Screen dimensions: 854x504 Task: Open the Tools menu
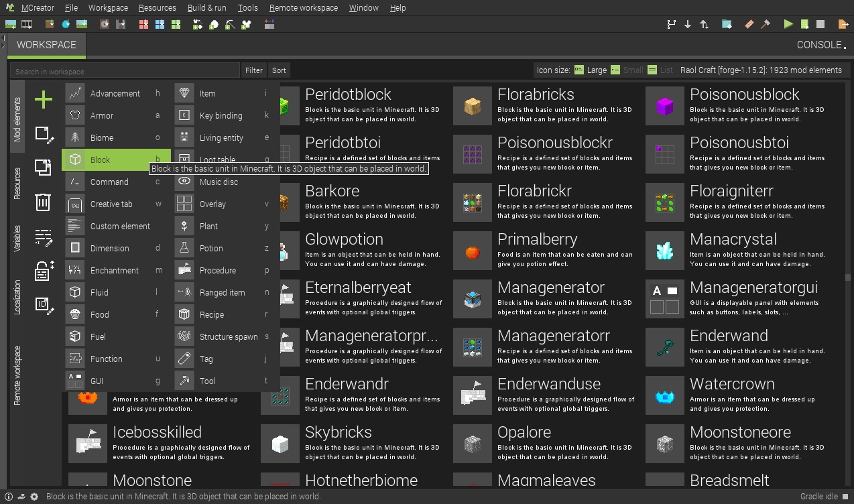click(247, 8)
